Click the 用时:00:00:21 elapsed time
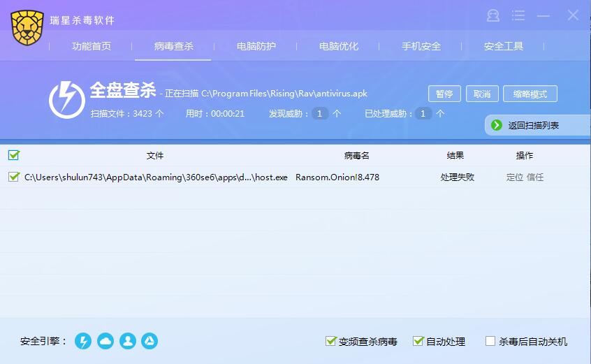 click(x=215, y=113)
